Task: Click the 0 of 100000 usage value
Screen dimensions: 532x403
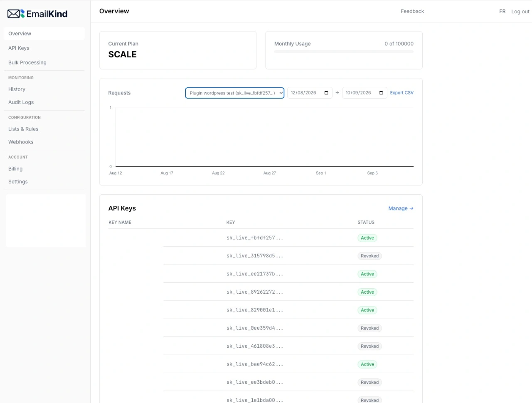Action: 399,44
